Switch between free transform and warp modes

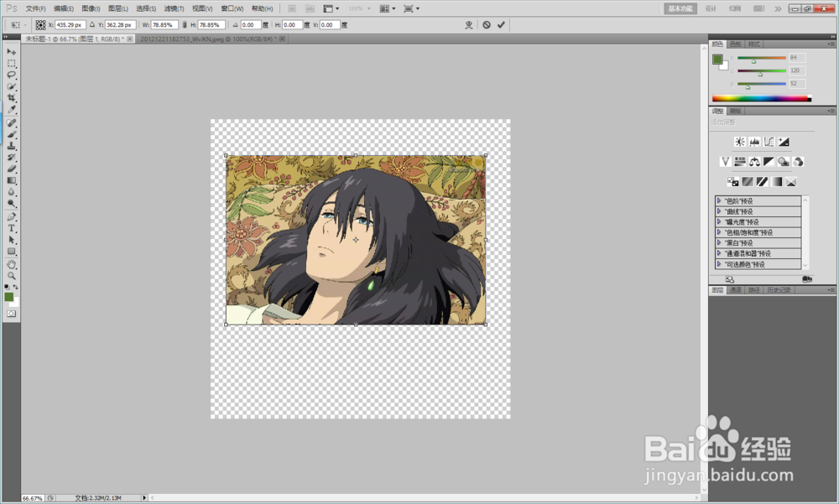pyautogui.click(x=469, y=24)
